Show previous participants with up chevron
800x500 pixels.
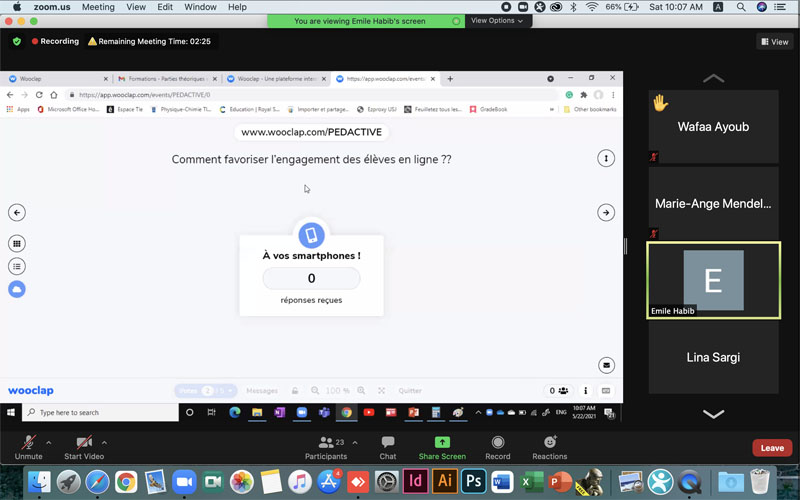pyautogui.click(x=713, y=79)
